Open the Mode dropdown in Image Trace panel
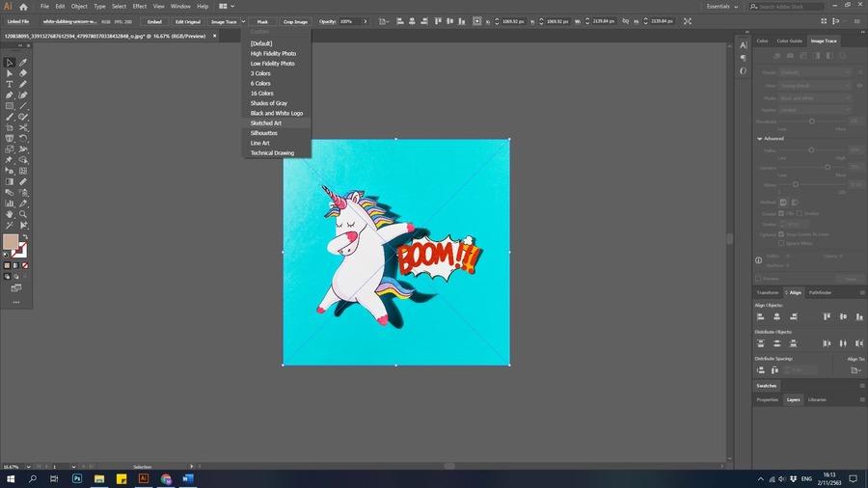Image resolution: width=868 pixels, height=488 pixels. point(815,98)
